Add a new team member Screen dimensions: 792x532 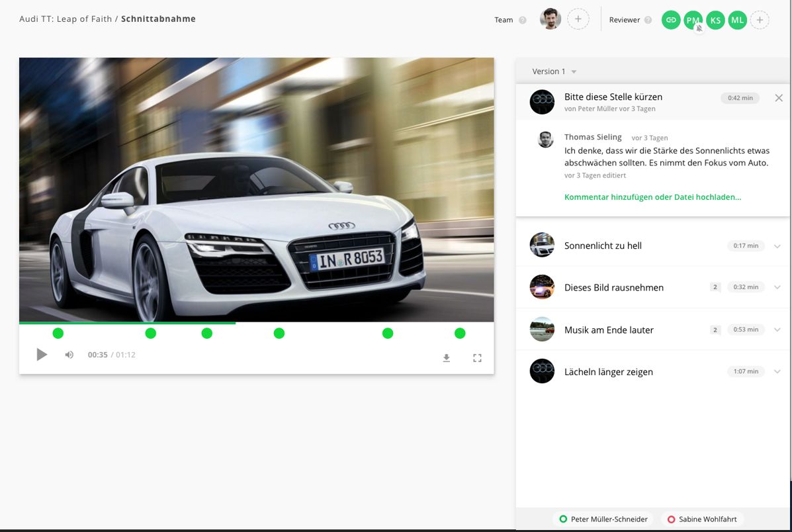coord(578,19)
